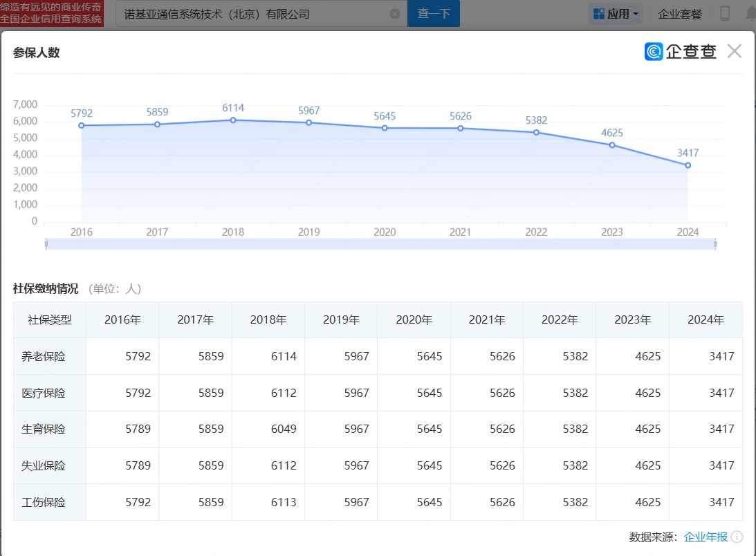
Task: Click the 2023年 column header
Action: tap(633, 319)
